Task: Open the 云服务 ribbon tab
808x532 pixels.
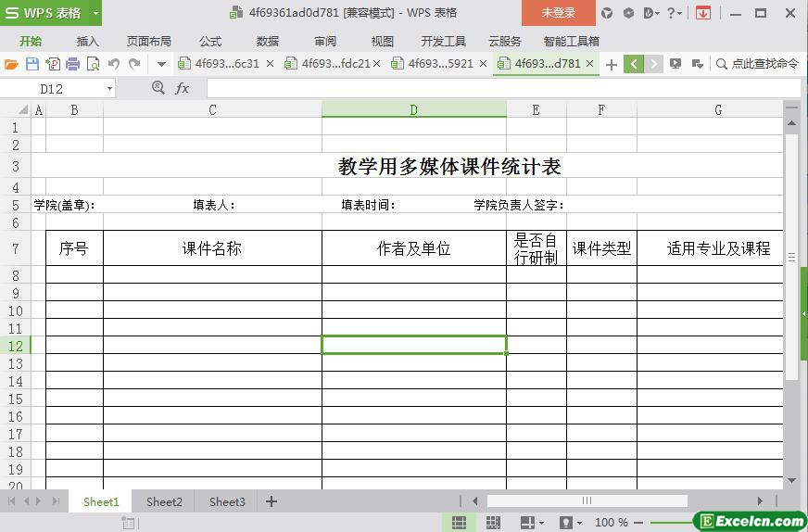Action: click(x=504, y=41)
